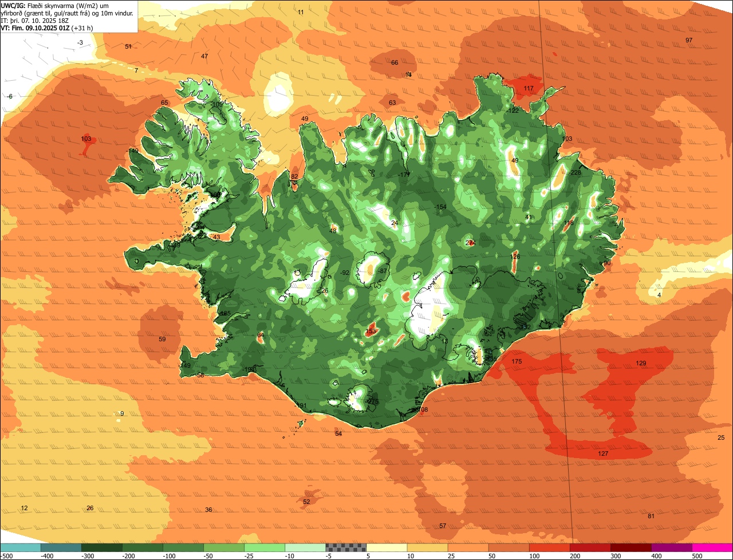The image size is (733, 560).
Task: Click the map value 175
Action: click(517, 362)
